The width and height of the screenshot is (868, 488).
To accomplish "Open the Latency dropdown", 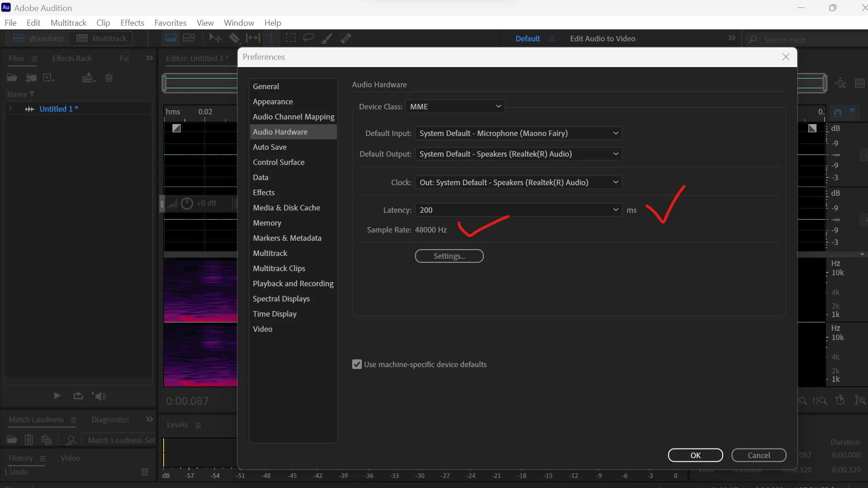I will tap(518, 210).
